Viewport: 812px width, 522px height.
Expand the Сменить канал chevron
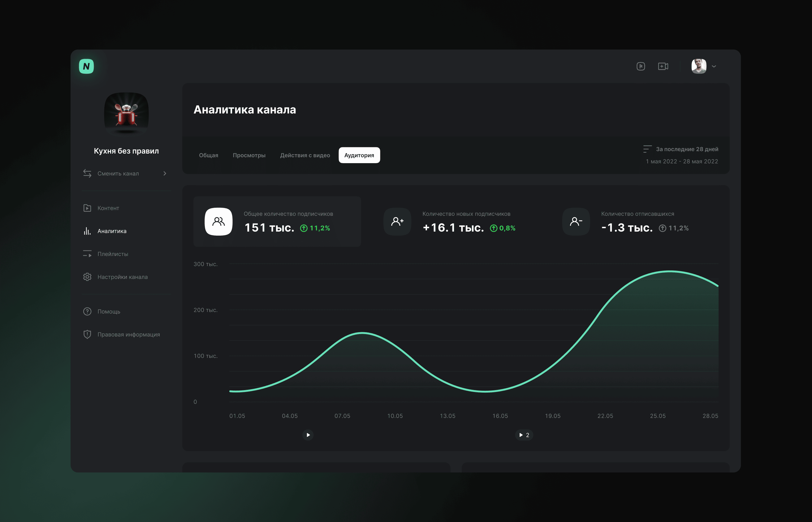point(165,174)
